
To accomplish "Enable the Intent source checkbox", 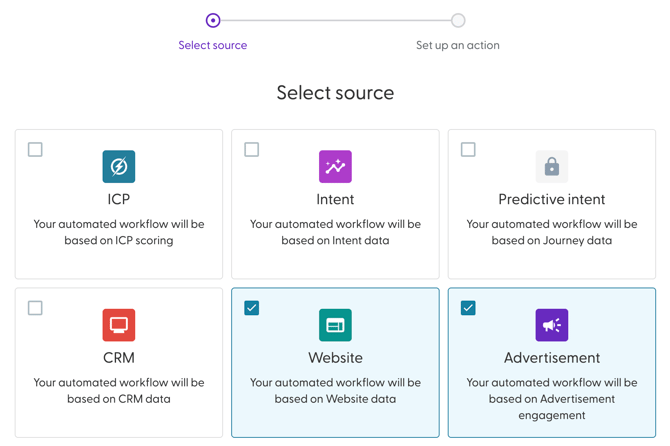I will (x=252, y=150).
